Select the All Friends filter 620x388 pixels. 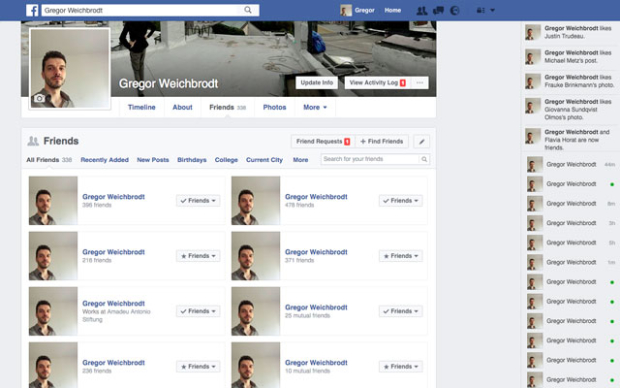coord(49,160)
